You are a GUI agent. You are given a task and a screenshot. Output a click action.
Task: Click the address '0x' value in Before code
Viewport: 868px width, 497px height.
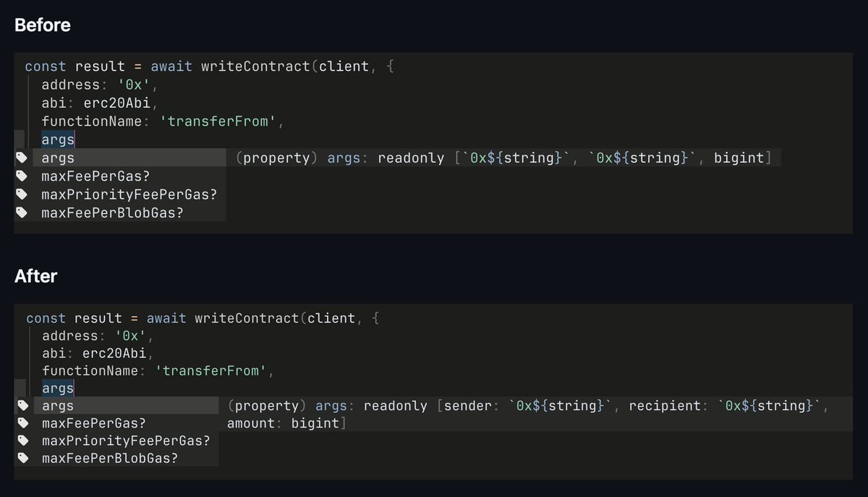135,85
